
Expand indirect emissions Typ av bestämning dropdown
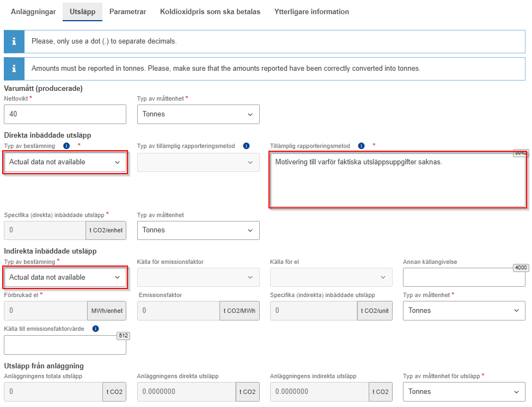pos(65,277)
